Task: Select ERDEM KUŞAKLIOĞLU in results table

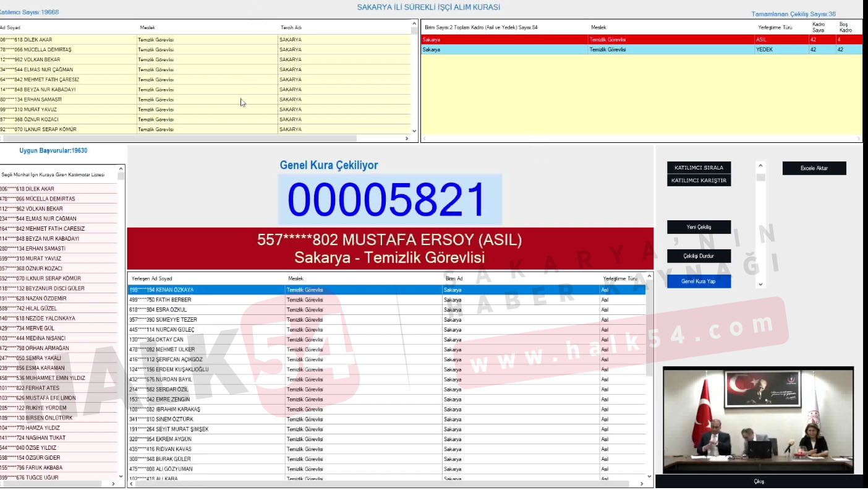Action: 386,369
